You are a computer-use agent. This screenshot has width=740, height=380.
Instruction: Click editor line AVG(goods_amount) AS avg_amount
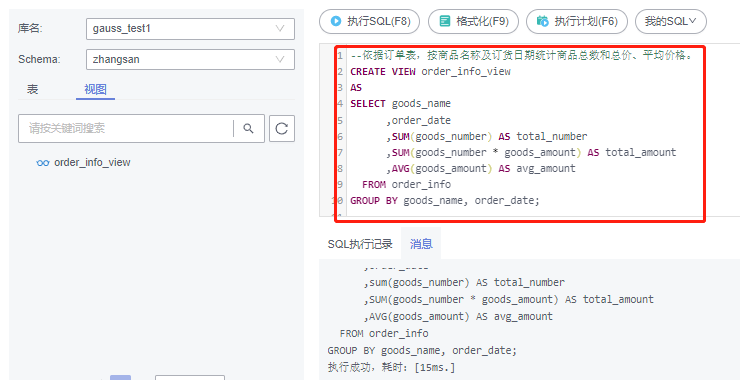pyautogui.click(x=481, y=169)
